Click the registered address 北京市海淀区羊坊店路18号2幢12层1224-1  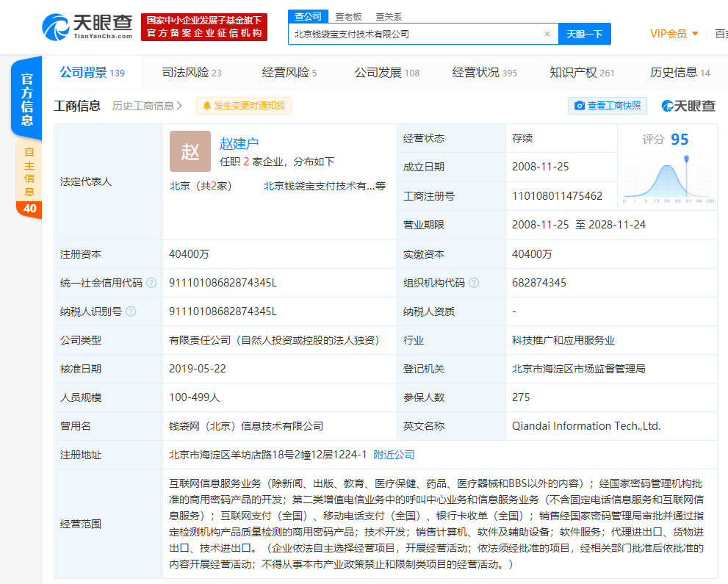point(268,455)
